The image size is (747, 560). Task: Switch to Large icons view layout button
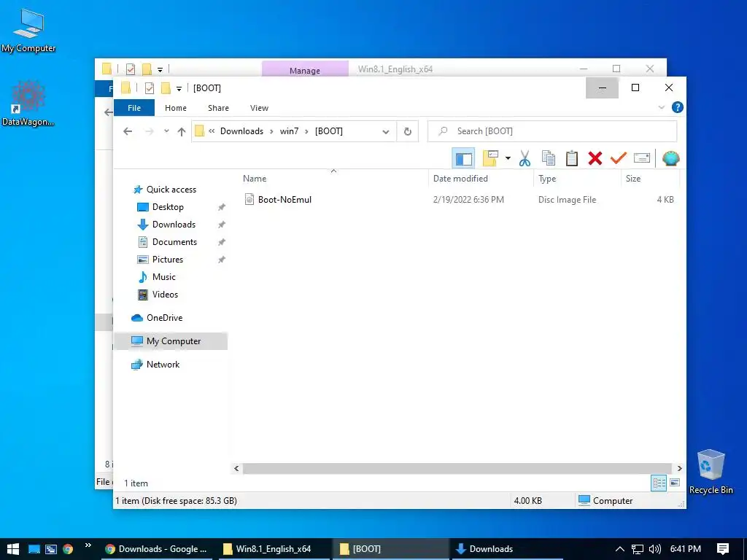pos(675,483)
